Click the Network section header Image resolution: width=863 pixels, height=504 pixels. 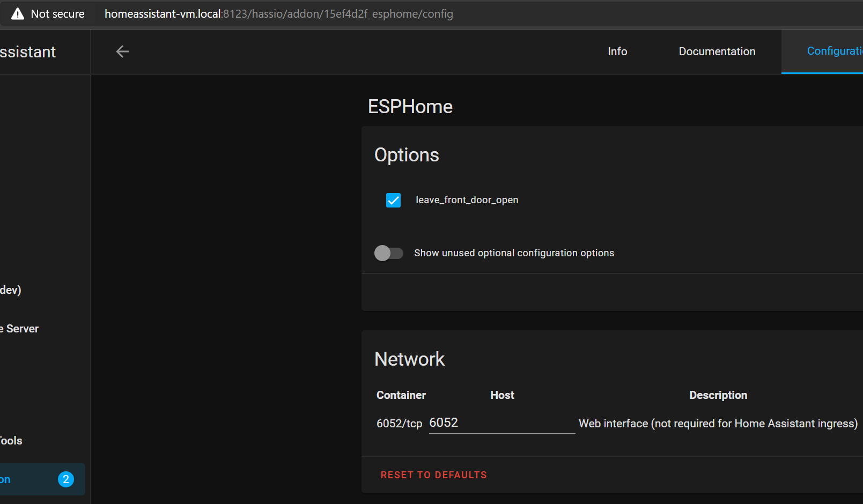coord(409,359)
